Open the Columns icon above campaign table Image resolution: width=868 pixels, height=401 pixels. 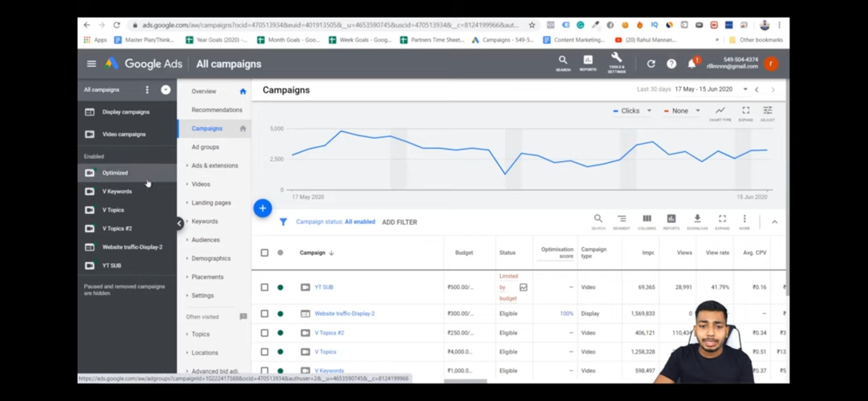(x=647, y=219)
